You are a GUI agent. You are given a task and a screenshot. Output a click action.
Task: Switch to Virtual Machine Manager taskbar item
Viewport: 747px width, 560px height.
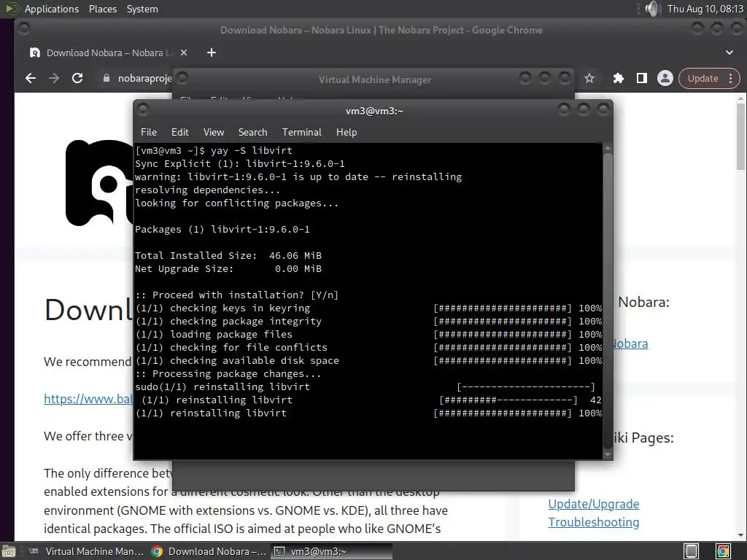(86, 551)
